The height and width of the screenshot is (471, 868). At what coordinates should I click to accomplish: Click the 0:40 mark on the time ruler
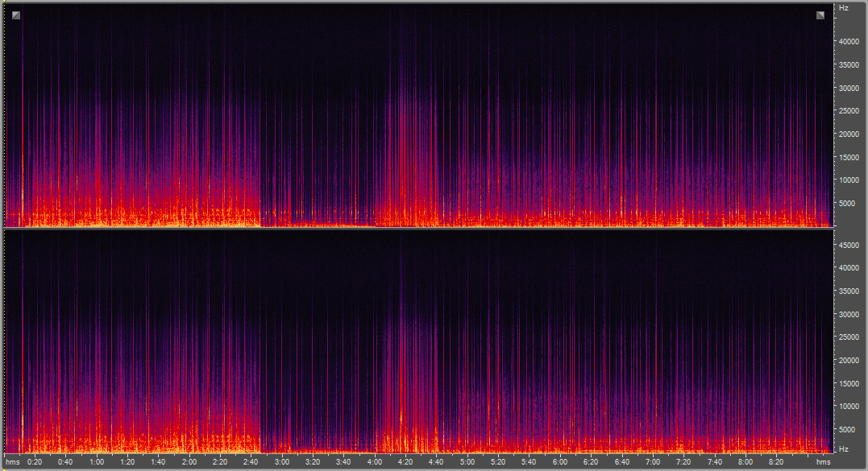click(65, 462)
